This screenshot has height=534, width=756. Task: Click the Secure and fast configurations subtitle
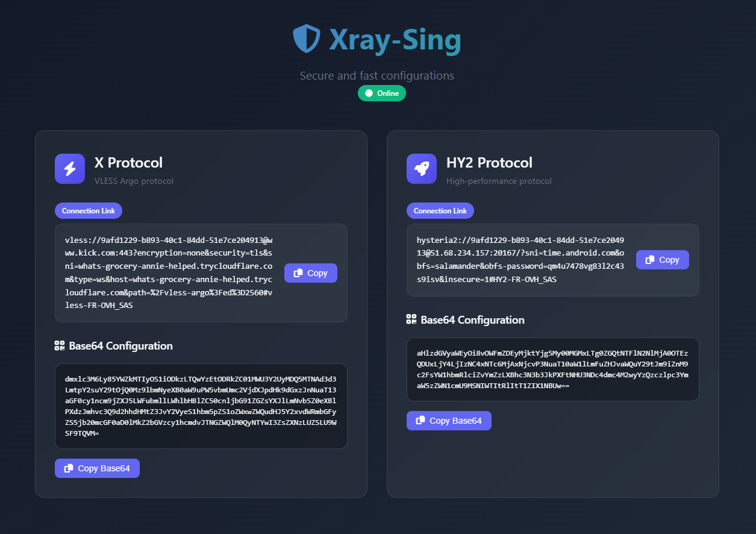coord(377,75)
